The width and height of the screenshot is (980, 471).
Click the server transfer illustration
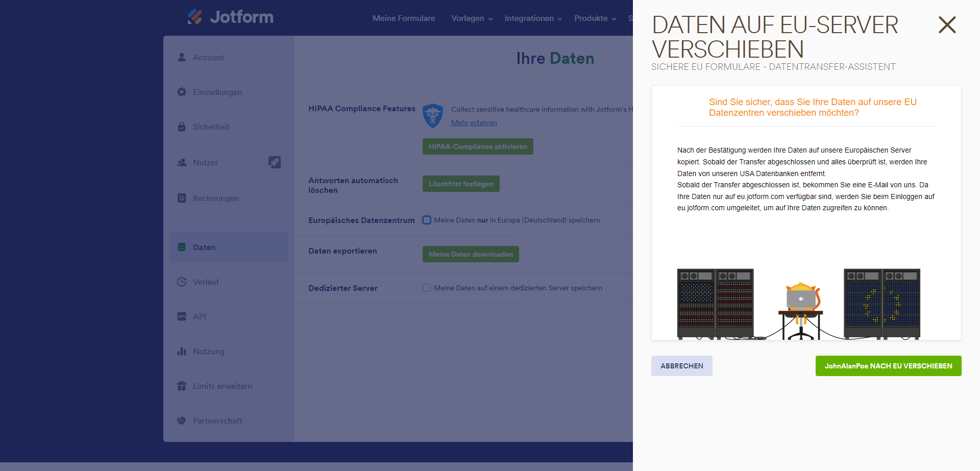coord(799,304)
